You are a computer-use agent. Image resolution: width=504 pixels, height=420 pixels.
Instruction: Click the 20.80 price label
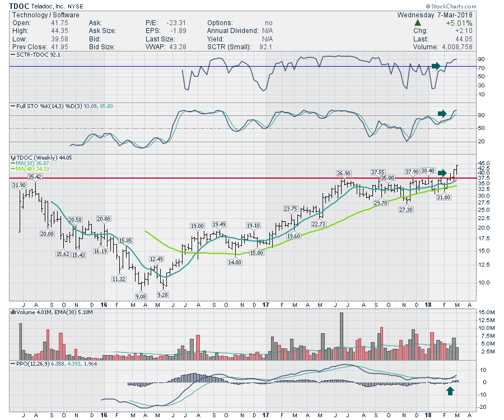pyautogui.click(x=104, y=218)
